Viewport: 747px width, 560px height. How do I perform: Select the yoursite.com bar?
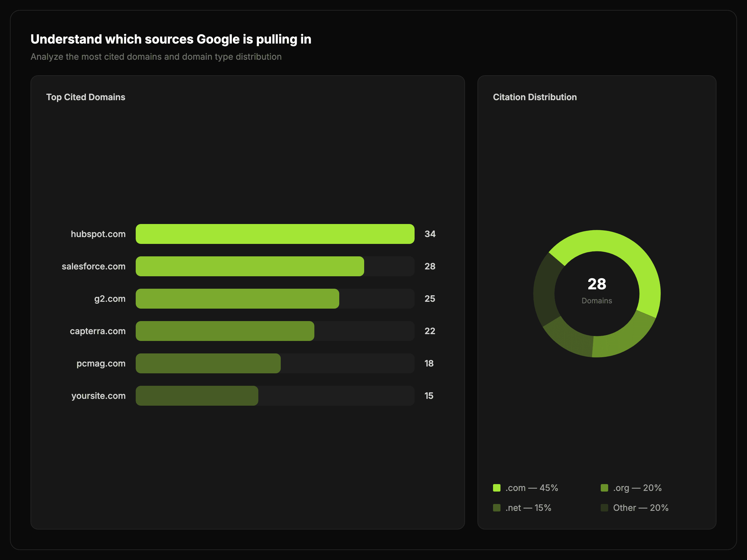(197, 396)
